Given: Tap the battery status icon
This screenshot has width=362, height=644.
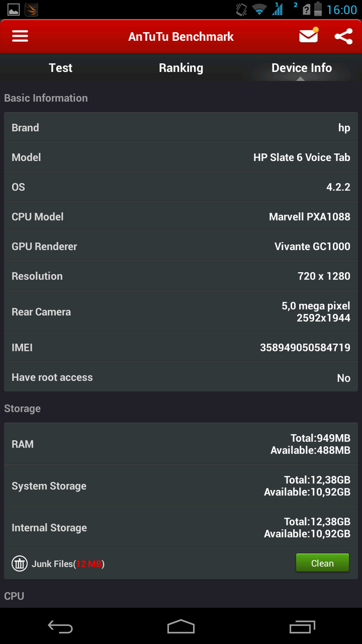Looking at the screenshot, I should [318, 10].
